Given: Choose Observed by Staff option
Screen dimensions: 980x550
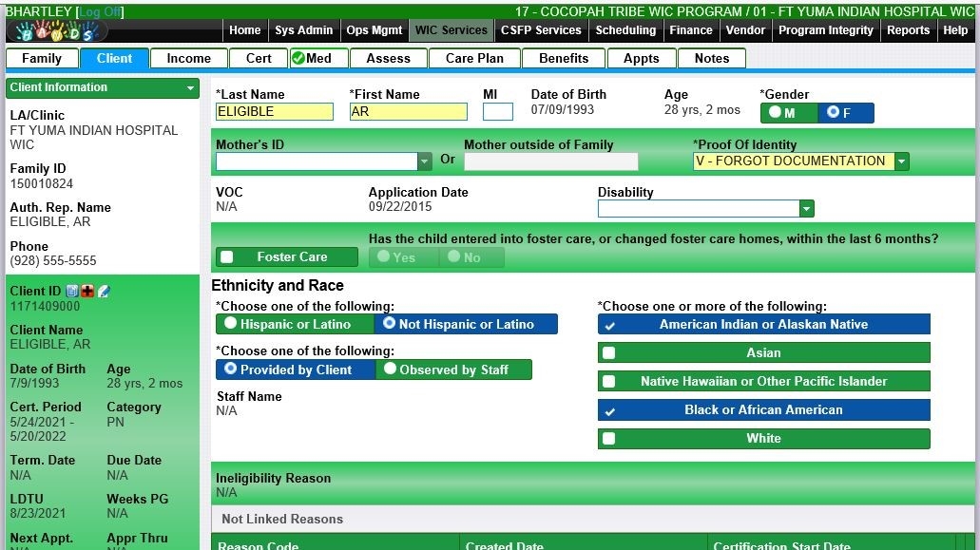Looking at the screenshot, I should (390, 370).
